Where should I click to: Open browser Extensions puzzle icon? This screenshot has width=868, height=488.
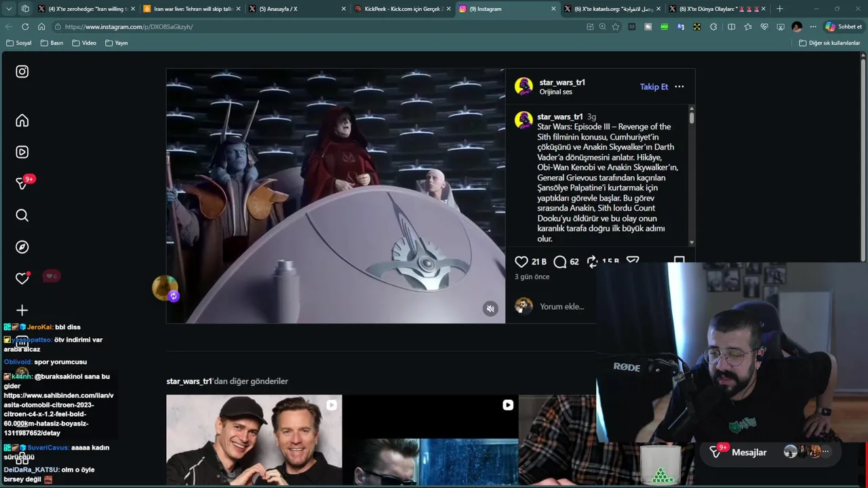point(713,26)
